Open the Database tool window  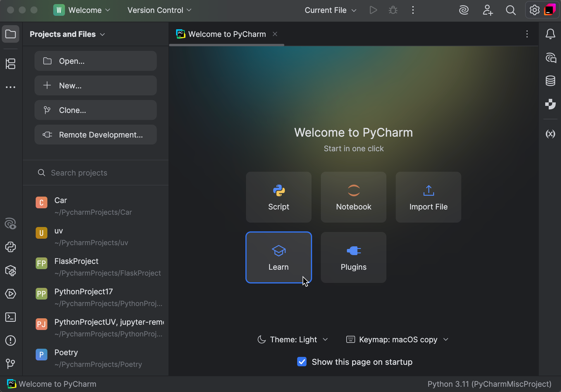(x=550, y=81)
